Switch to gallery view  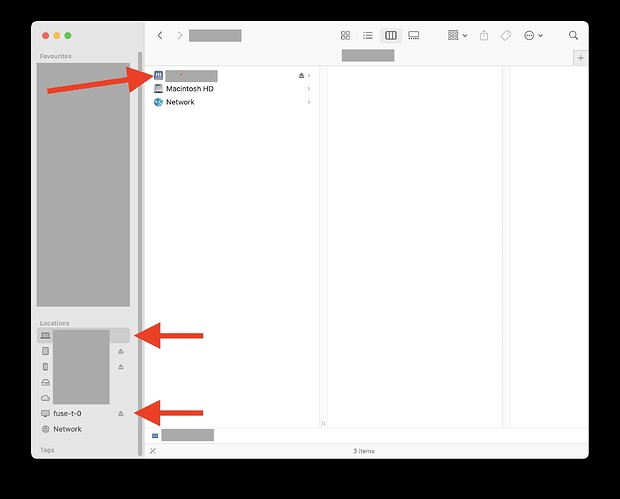tap(414, 36)
